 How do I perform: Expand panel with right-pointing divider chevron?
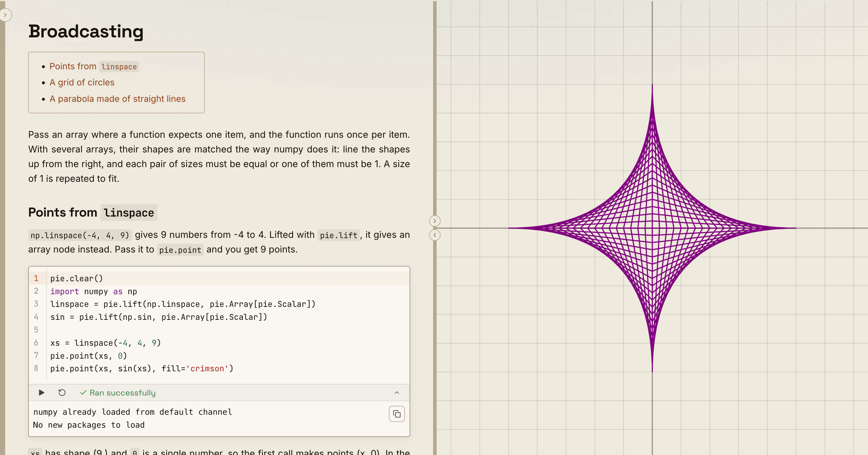435,221
